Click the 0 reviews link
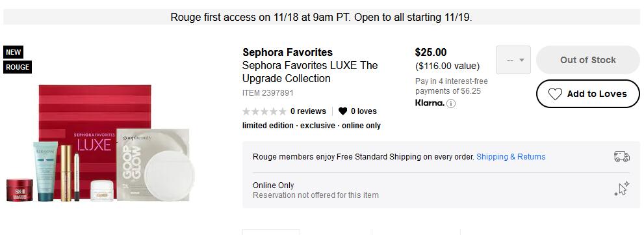The image size is (644, 235). (308, 111)
